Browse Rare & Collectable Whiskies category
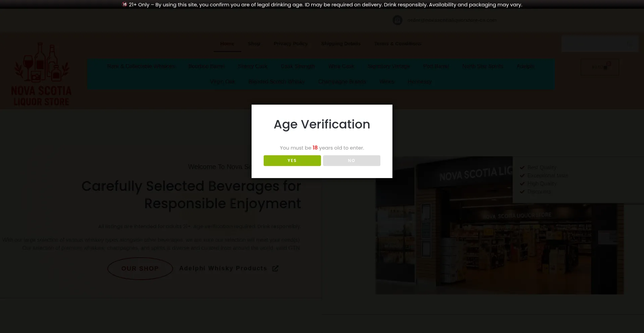644x333 pixels. pos(141,66)
